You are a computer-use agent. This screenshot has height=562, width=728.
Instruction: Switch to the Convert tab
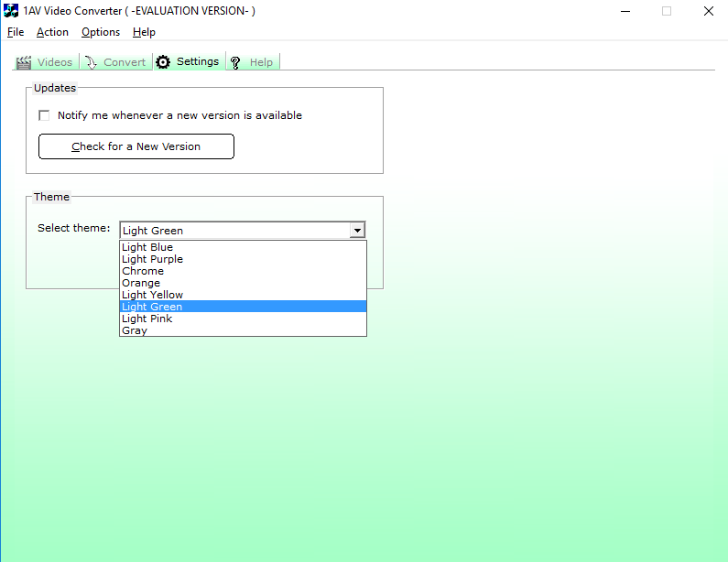[116, 62]
